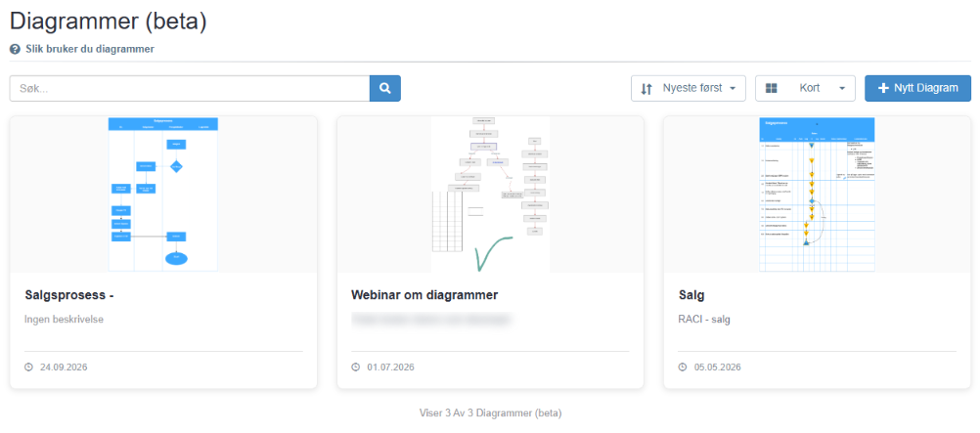Viewport: 980px width, 433px height.
Task: Click the grid icon beside Kort
Action: (x=772, y=89)
